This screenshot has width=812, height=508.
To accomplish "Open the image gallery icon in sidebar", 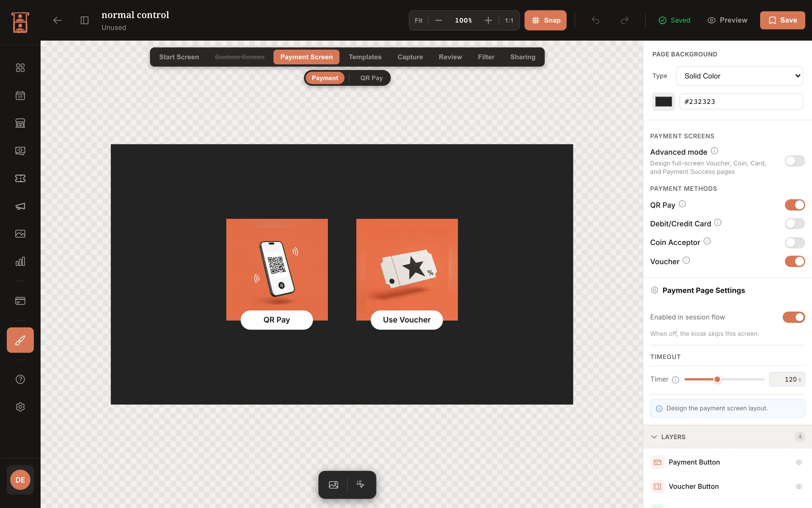I will [x=20, y=233].
